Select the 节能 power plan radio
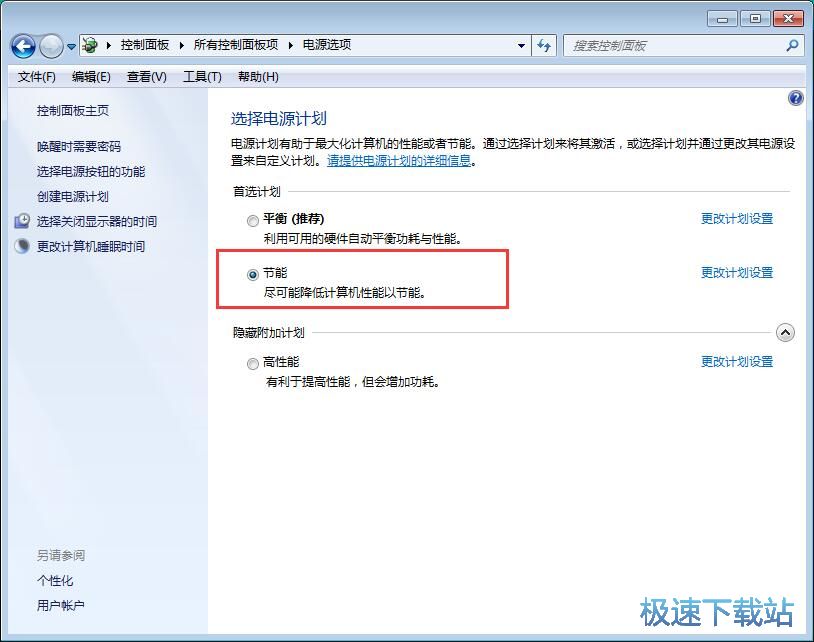814x642 pixels. click(253, 275)
